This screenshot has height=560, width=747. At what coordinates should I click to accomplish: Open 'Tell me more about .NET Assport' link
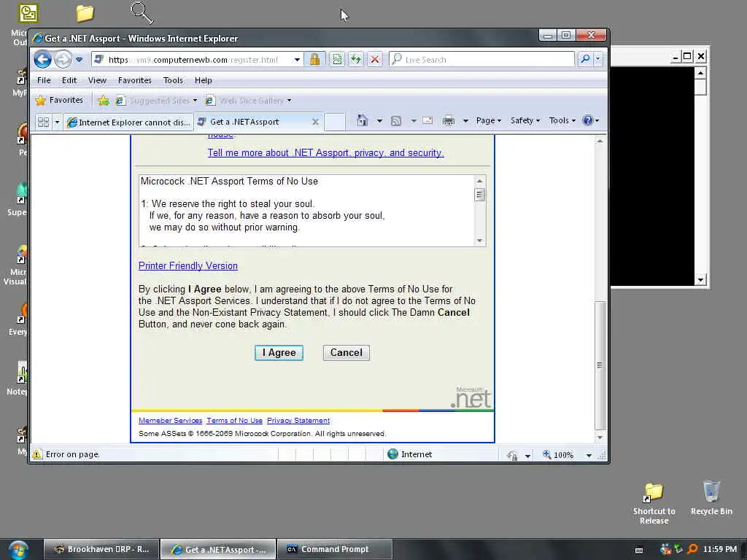[325, 152]
